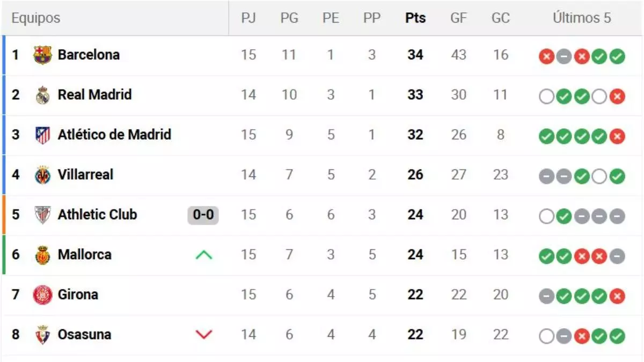Click the Real Madrid club crest
The height and width of the screenshot is (362, 644).
(x=41, y=94)
